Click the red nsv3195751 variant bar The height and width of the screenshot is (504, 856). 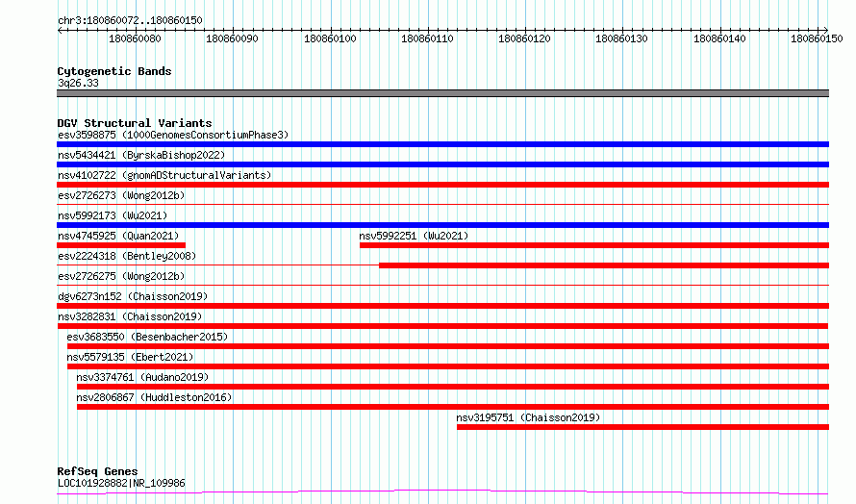(643, 427)
